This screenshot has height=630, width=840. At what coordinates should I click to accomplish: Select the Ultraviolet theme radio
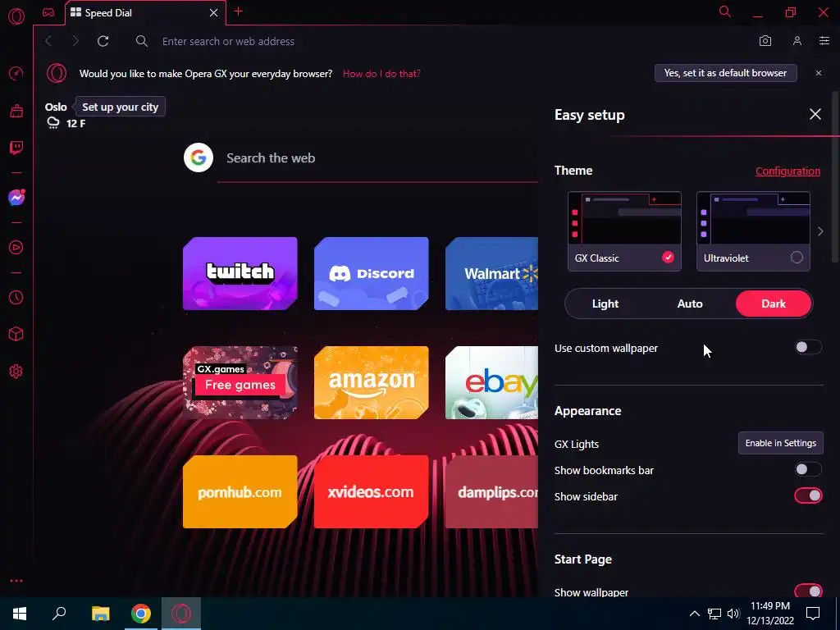[797, 257]
